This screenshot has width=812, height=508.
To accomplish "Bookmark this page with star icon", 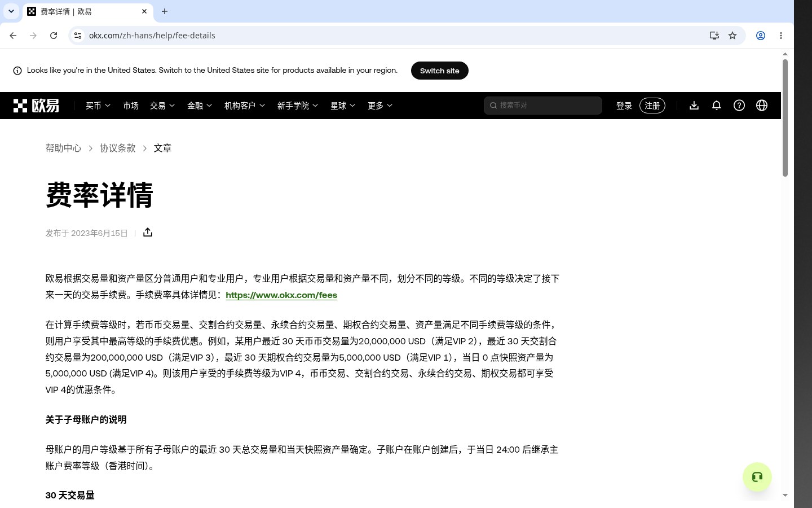I will (x=732, y=36).
